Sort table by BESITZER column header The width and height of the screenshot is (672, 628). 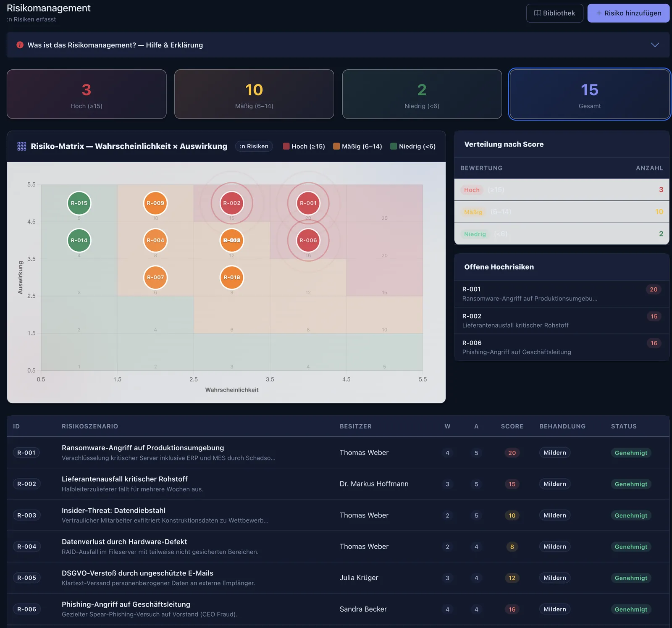(x=356, y=426)
